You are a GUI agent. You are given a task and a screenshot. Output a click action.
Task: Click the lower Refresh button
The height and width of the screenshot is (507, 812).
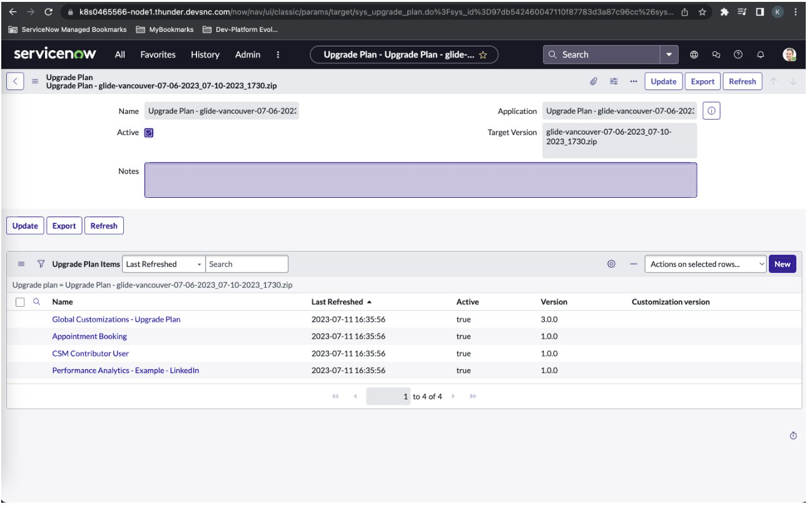104,226
